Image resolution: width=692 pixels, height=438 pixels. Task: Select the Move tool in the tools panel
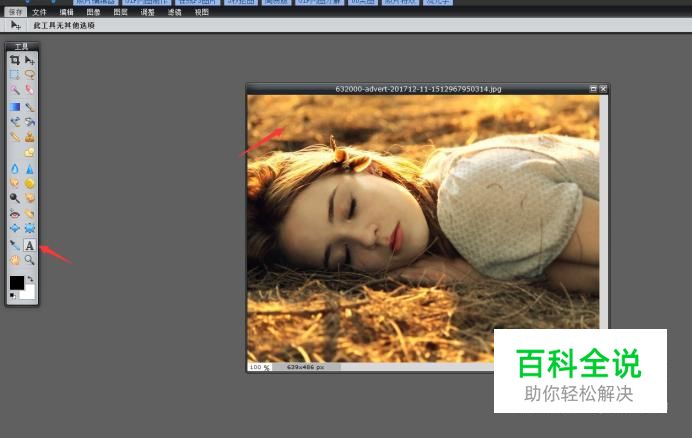pos(30,60)
